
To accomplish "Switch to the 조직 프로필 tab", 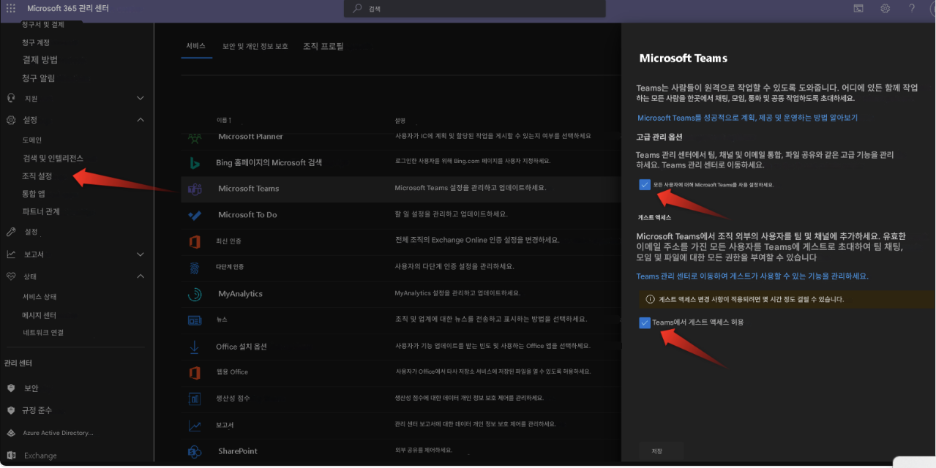I will (x=323, y=46).
